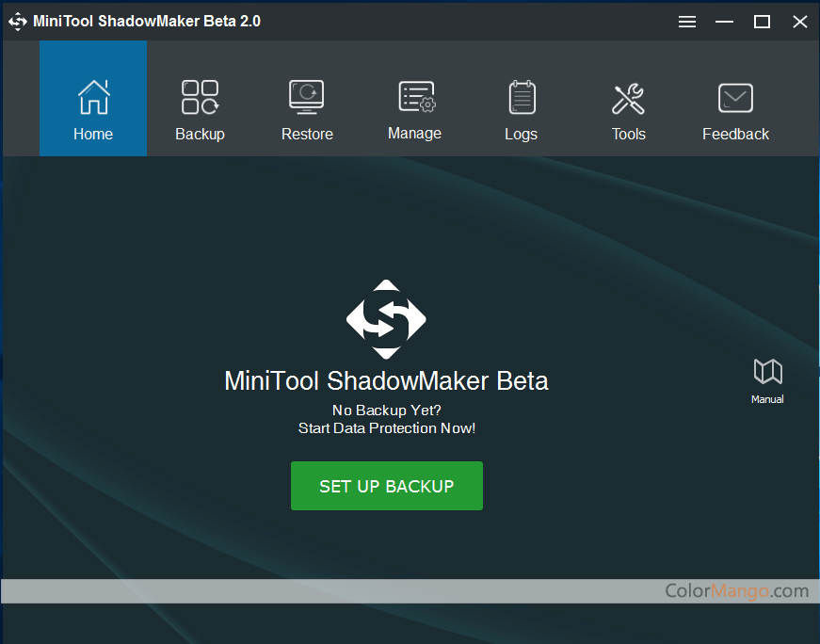Select the Restore monitor icon
The image size is (820, 644).
[307, 97]
